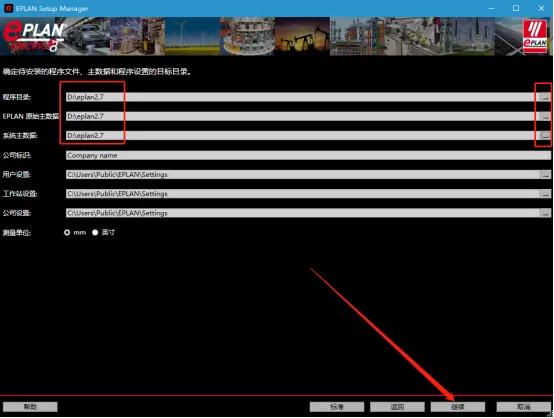
Task: Select 英寸 as measurement unit
Action: 95,232
